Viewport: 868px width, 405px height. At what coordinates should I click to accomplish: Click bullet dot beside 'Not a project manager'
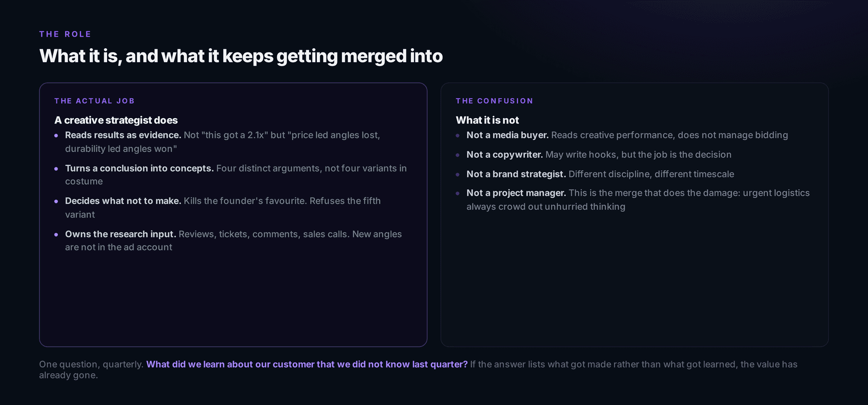tap(458, 194)
